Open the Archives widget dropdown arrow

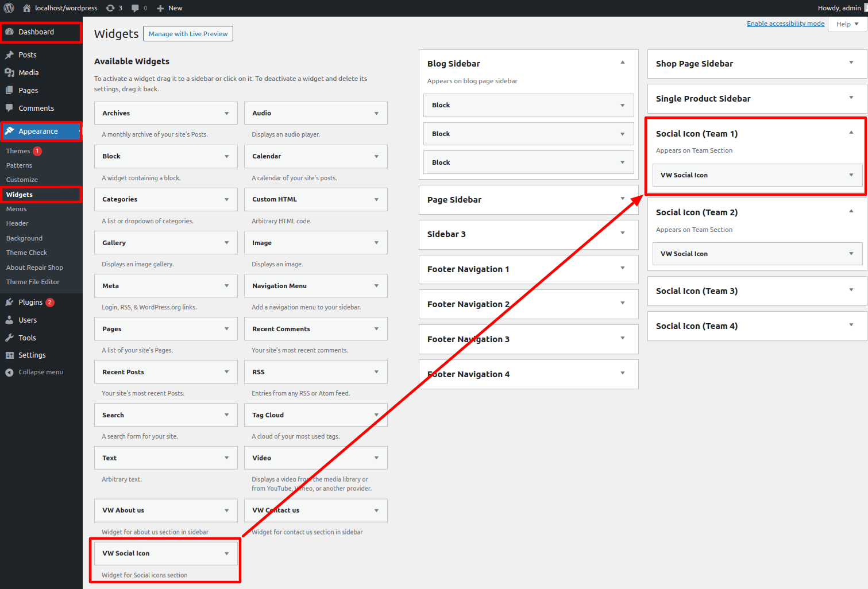tap(226, 114)
